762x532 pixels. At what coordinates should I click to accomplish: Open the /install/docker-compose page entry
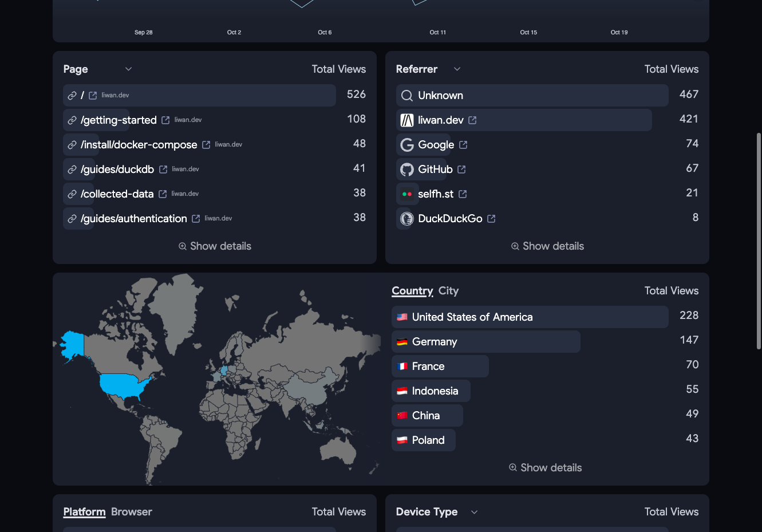click(x=139, y=145)
